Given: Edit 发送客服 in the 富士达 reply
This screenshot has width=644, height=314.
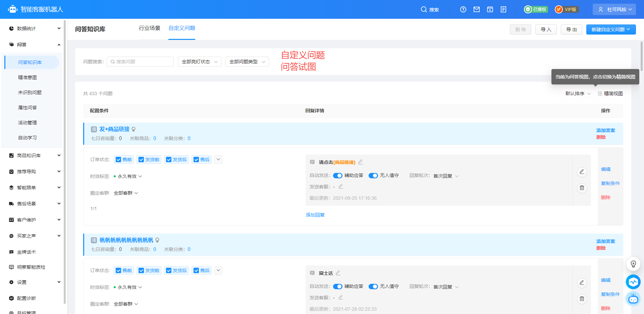Looking at the screenshot, I should click(x=341, y=297).
